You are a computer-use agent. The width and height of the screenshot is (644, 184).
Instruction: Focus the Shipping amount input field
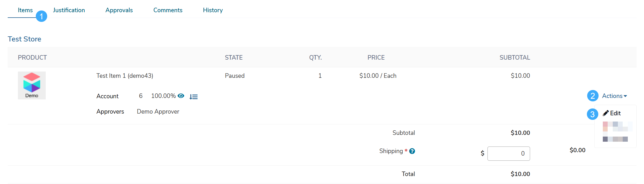pyautogui.click(x=508, y=154)
